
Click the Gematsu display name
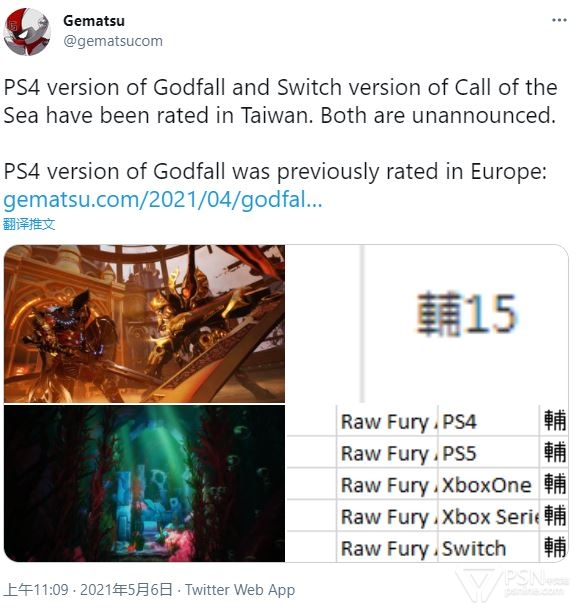[x=94, y=20]
